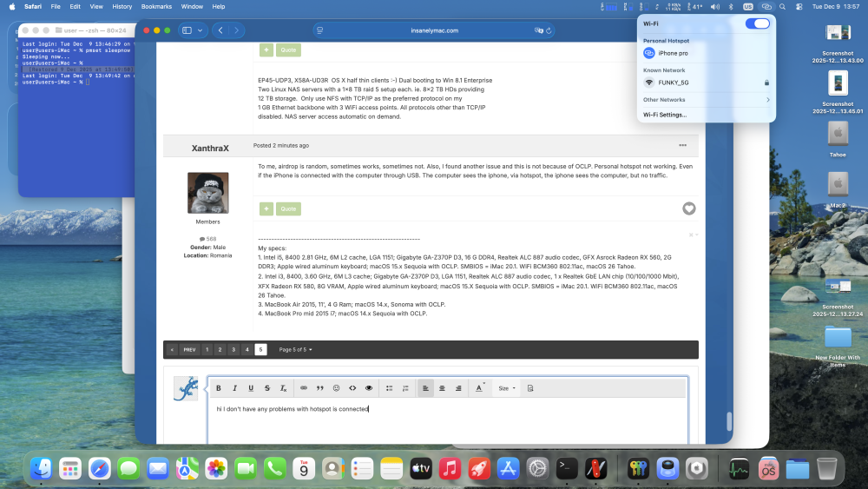Open the New Folder With Items folder

click(x=838, y=346)
